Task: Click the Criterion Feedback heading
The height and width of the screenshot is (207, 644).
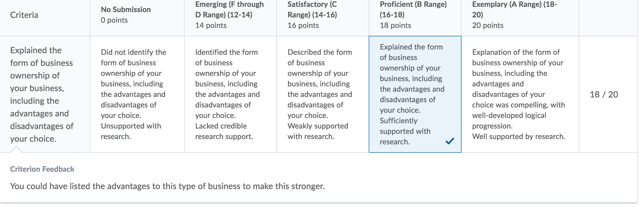Action: pyautogui.click(x=42, y=169)
